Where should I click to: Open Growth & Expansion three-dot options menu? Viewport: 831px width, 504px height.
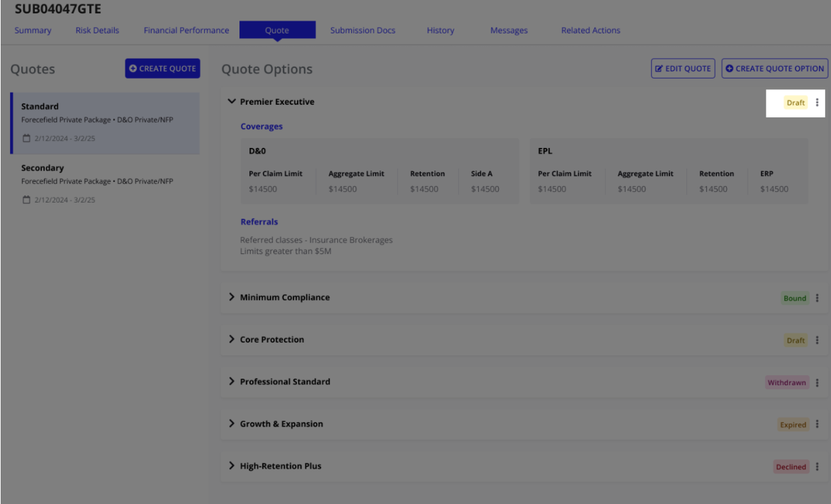coord(818,425)
